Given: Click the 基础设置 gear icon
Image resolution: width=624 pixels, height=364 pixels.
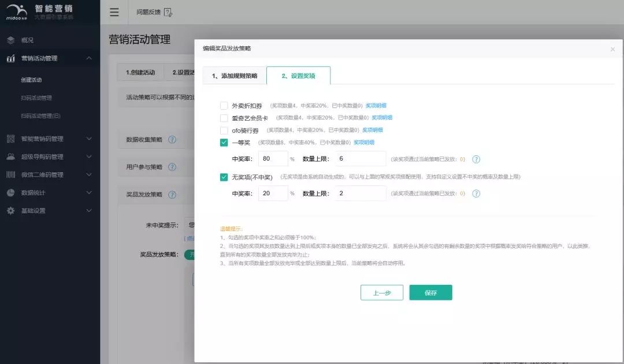Looking at the screenshot, I should (11, 210).
